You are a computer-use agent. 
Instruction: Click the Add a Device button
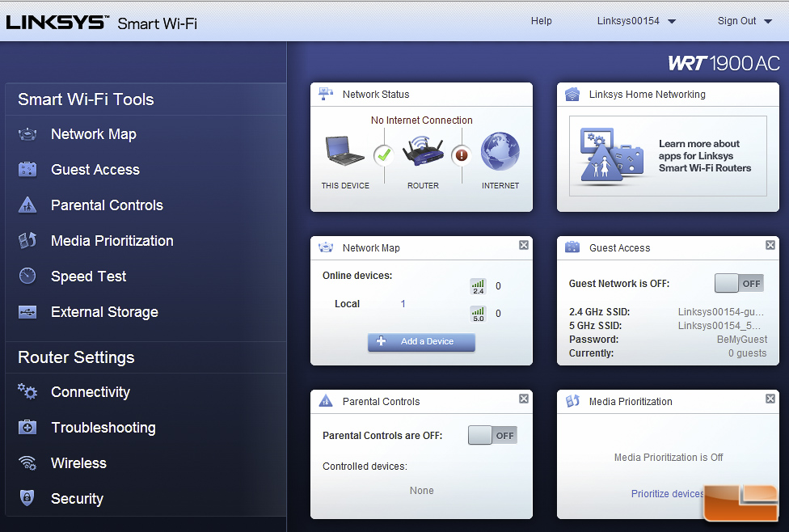tap(421, 342)
